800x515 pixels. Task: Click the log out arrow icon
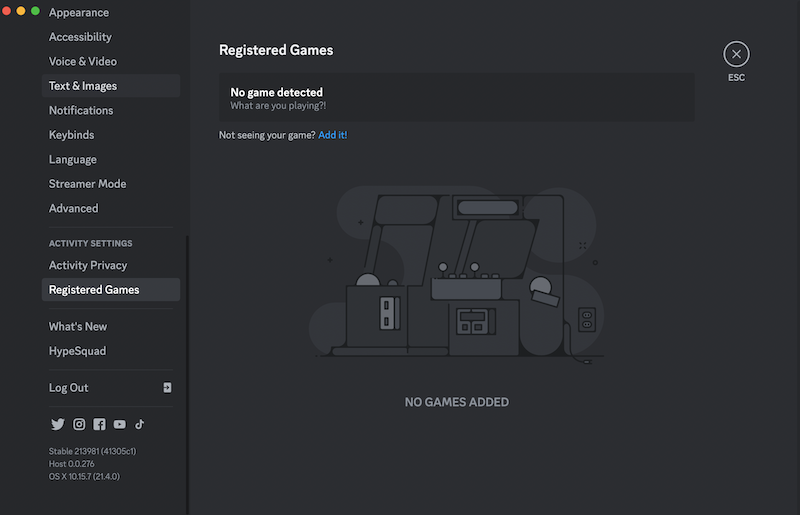(x=167, y=387)
